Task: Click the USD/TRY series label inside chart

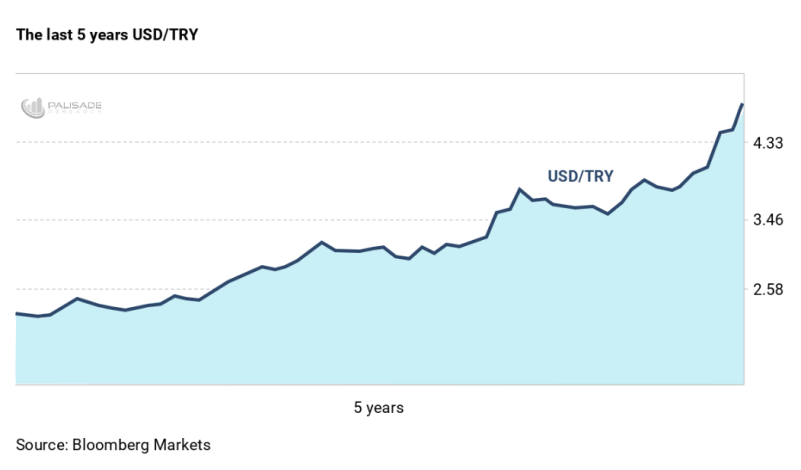Action: coord(580,176)
